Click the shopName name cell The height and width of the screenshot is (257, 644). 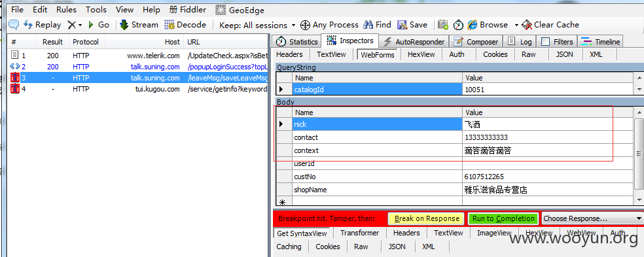(377, 190)
